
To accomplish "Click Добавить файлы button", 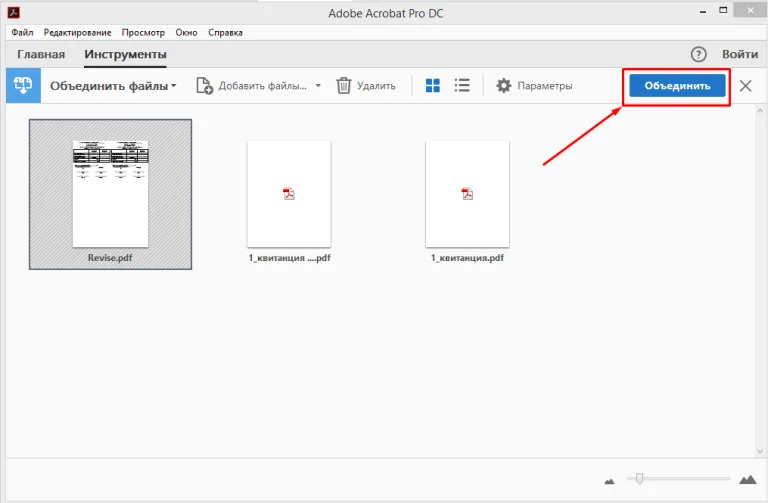I will click(252, 86).
